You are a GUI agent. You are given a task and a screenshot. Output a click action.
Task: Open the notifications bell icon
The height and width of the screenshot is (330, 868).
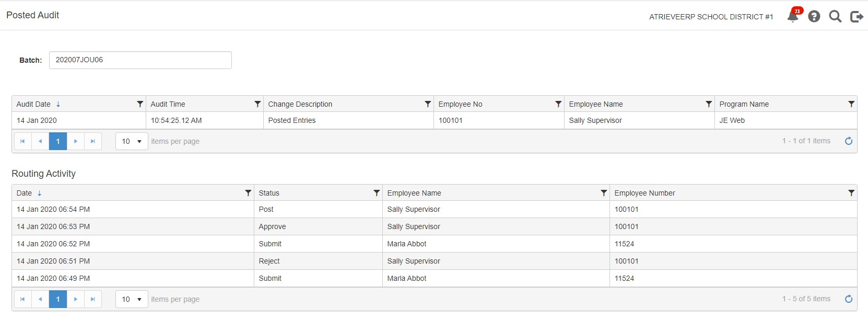tap(793, 16)
